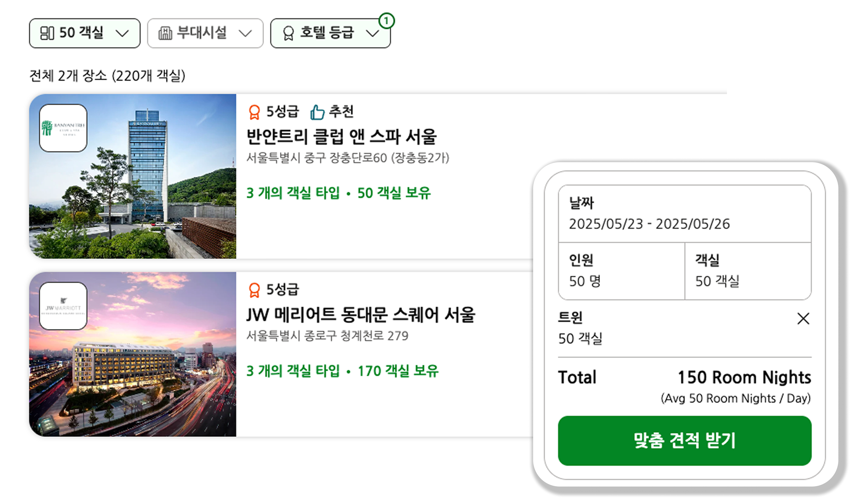Click the room icon in 50 객실 filter

[47, 33]
